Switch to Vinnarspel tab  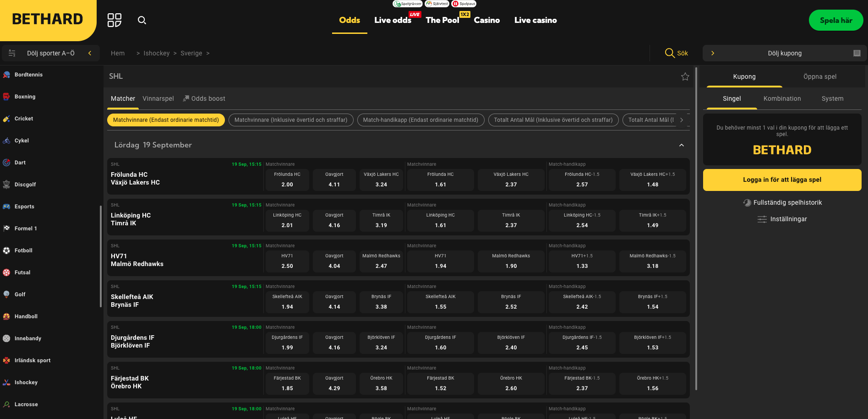pos(158,98)
